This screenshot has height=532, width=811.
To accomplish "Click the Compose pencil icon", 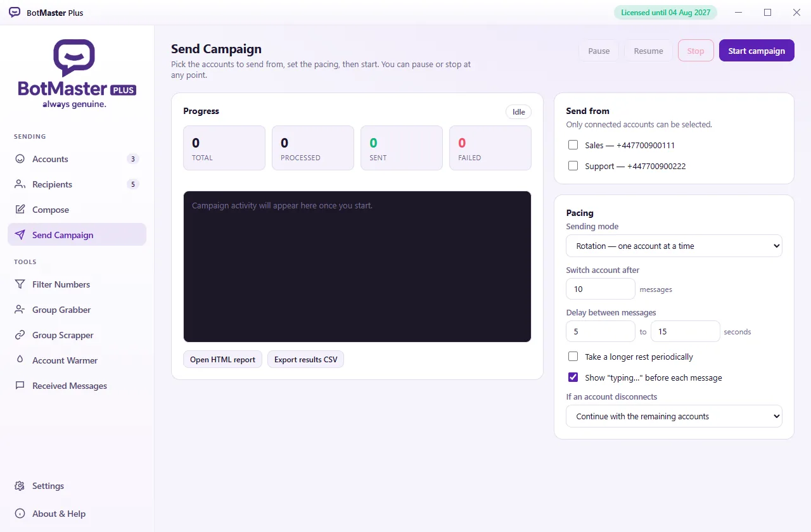I will [x=20, y=210].
